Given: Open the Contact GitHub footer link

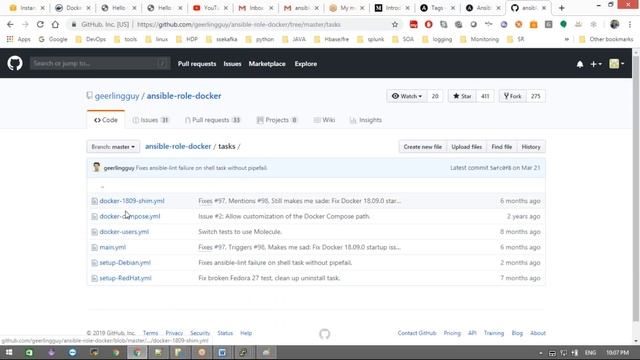Looking at the screenshot, I should pyautogui.click(x=417, y=333).
